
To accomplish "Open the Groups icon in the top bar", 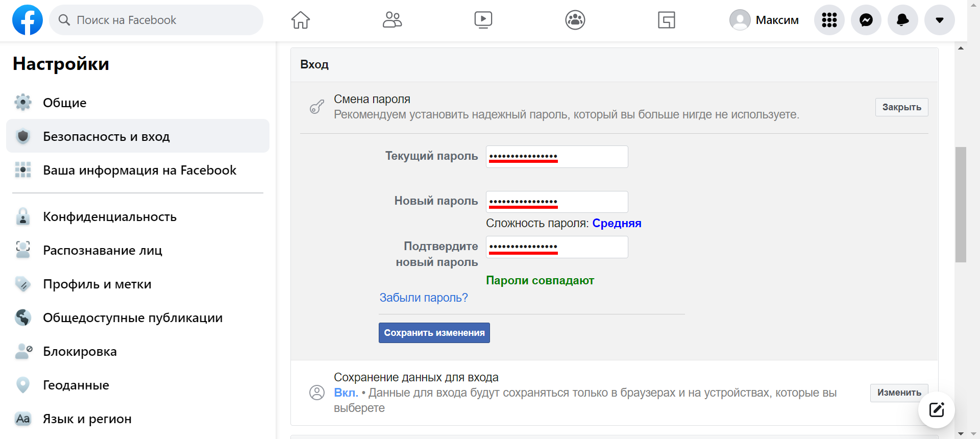I will (575, 20).
